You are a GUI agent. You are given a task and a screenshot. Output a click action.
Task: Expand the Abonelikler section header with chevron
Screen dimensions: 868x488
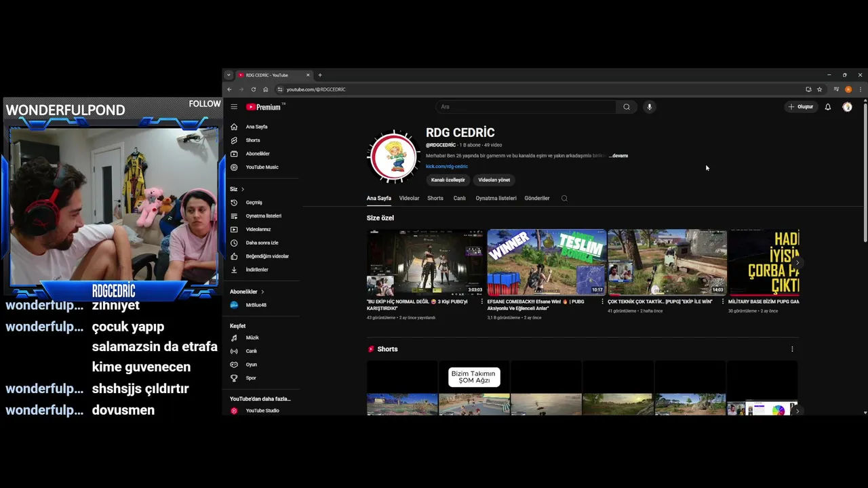247,291
